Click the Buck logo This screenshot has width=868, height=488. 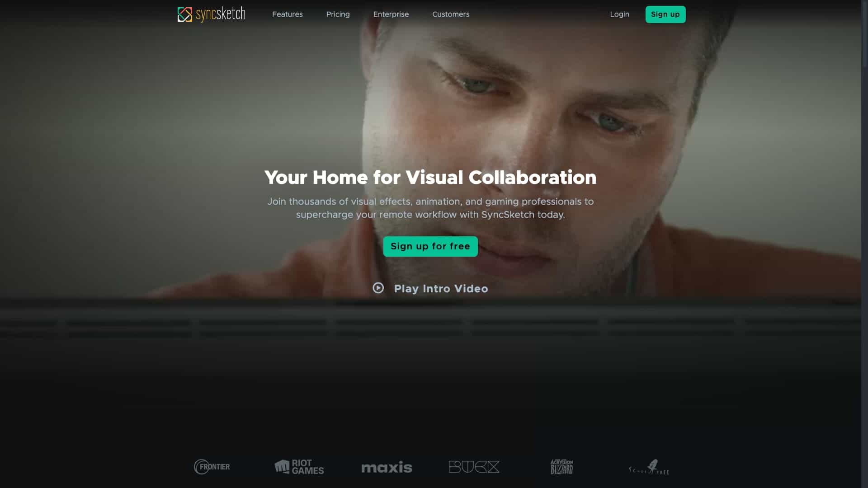(474, 467)
